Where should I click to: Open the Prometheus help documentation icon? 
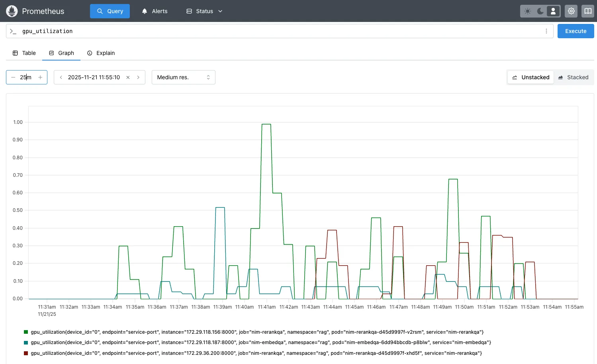(x=588, y=11)
